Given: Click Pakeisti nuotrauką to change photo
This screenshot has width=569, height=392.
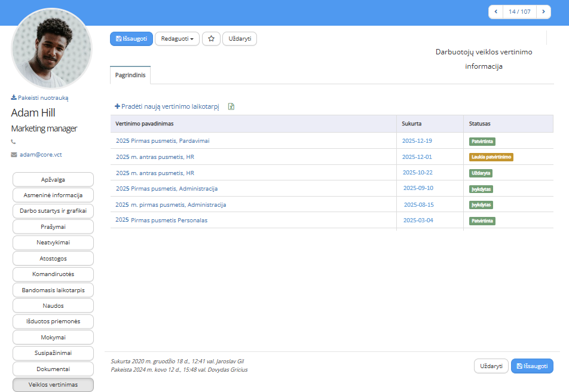Looking at the screenshot, I should 44,97.
